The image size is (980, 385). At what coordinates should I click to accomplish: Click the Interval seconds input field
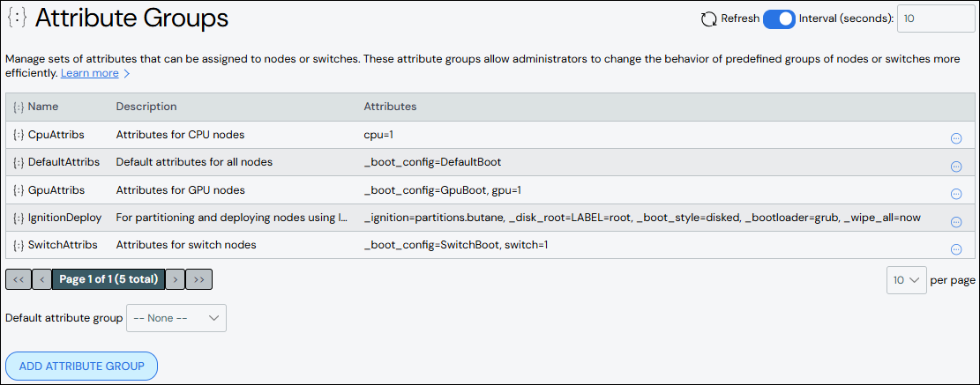coord(936,19)
